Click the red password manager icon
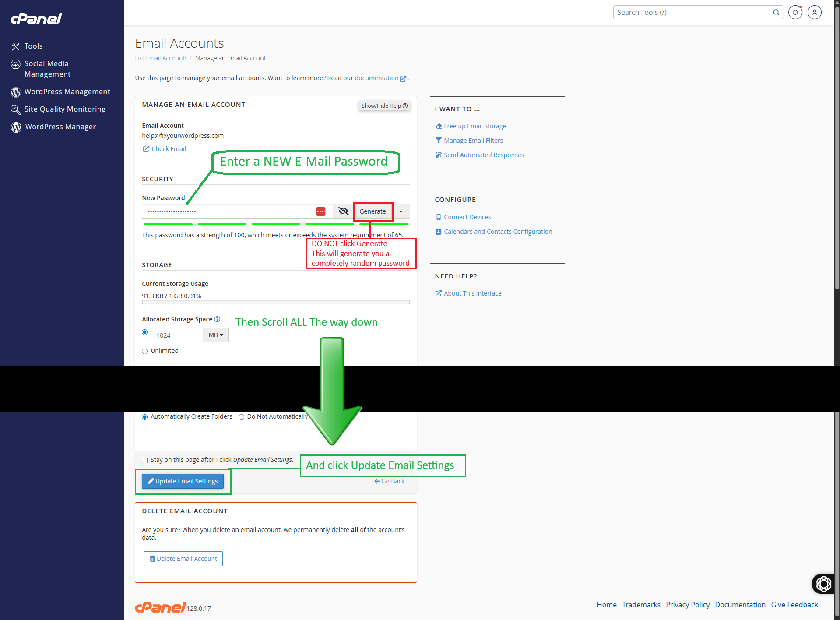The width and height of the screenshot is (840, 620). coord(321,211)
